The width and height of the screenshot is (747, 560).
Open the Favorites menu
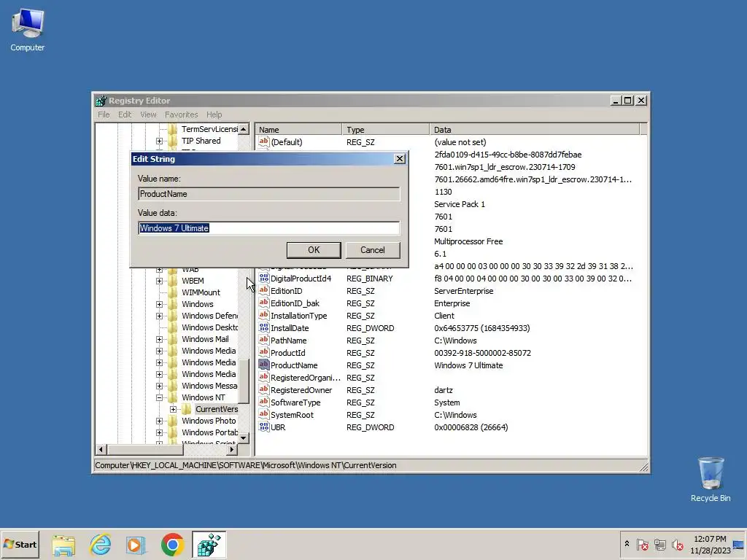[181, 114]
